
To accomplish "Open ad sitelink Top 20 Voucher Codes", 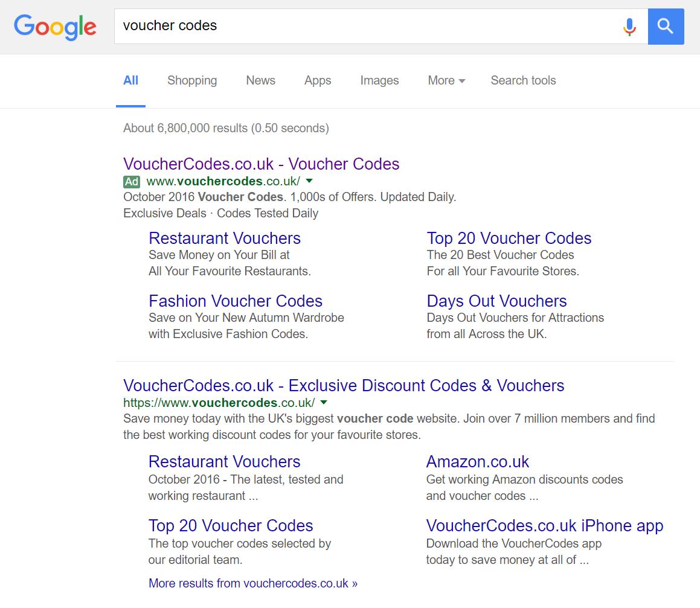I will 509,238.
